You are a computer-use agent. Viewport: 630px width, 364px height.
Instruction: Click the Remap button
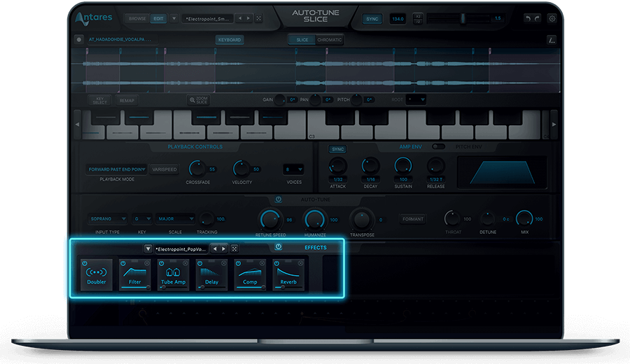[x=127, y=100]
